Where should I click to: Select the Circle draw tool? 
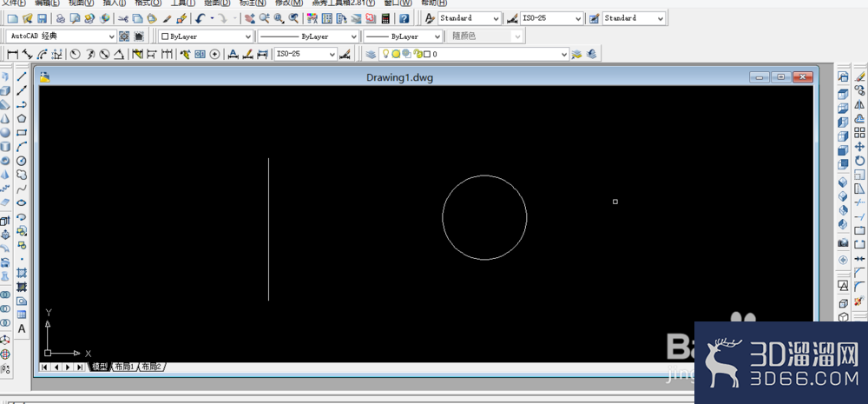[x=22, y=161]
